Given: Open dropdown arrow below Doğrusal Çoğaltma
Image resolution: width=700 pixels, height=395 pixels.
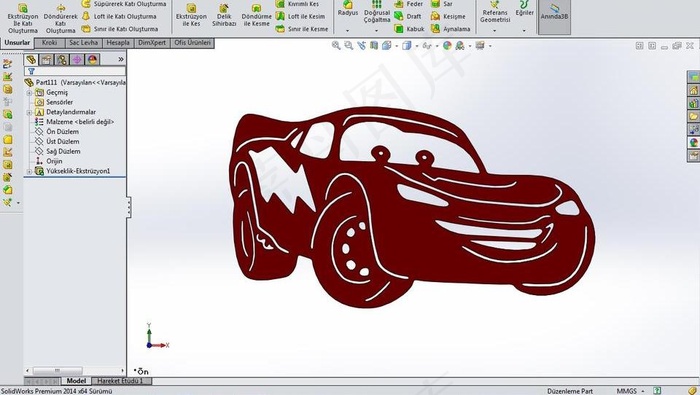Looking at the screenshot, I should [376, 31].
